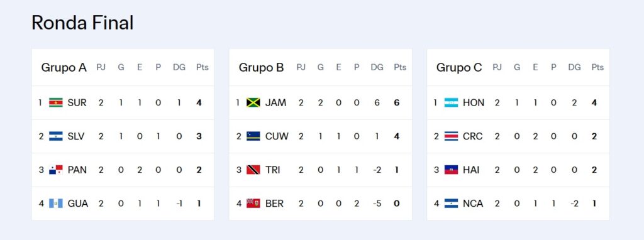Click the Jamaica flag icon

(253, 102)
